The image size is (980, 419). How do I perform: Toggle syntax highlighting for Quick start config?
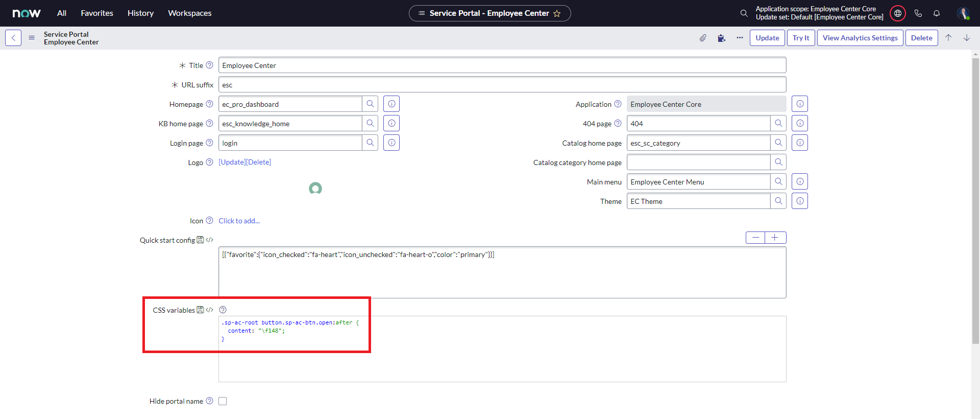pyautogui.click(x=209, y=240)
